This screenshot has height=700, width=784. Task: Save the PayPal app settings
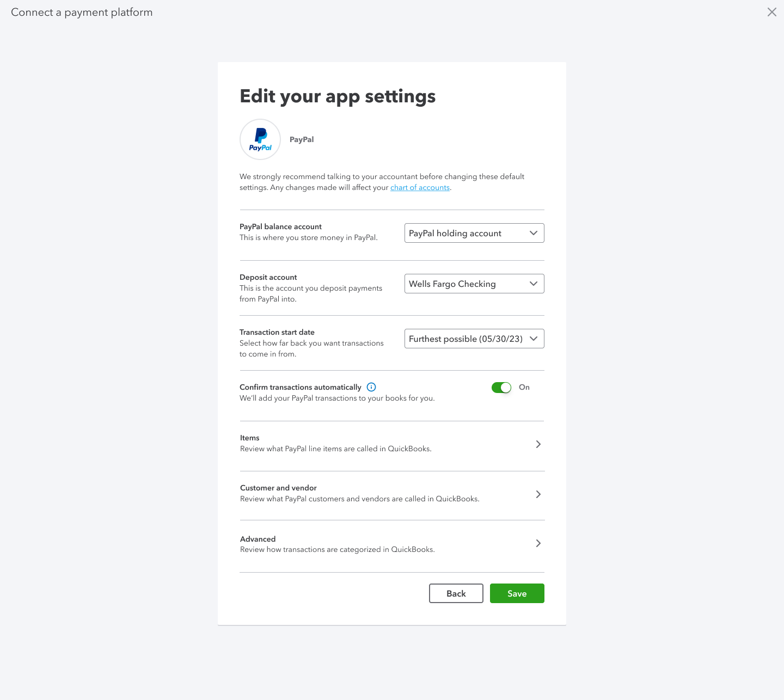pyautogui.click(x=517, y=593)
